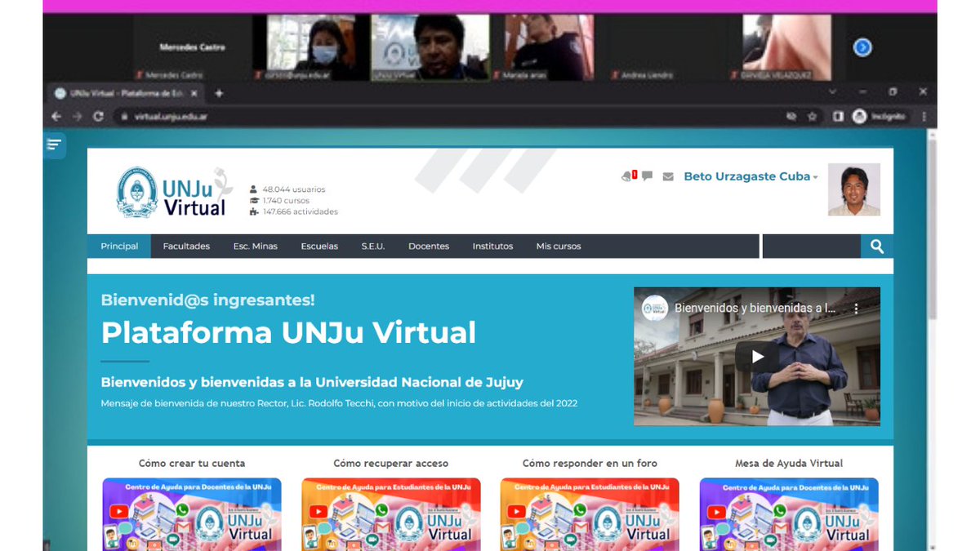Open the Cómo responder en un foro thumbnail
The height and width of the screenshot is (551, 980).
(x=590, y=514)
